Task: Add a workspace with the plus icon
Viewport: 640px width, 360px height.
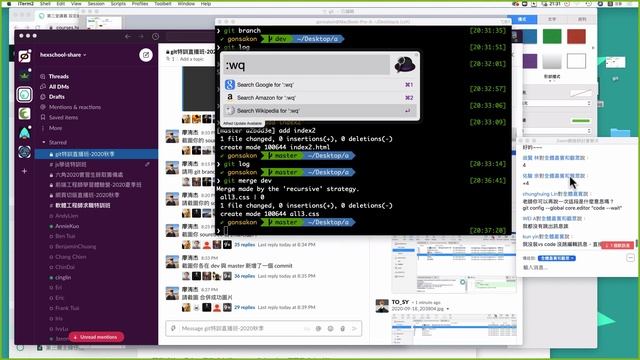Action: pyautogui.click(x=24, y=171)
